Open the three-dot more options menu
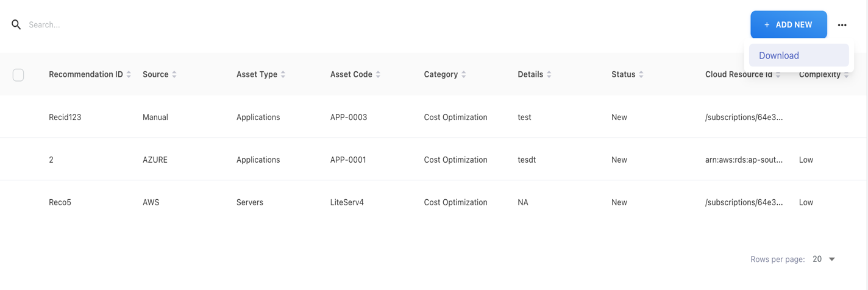Screen dimensions: 868x290 (842, 25)
